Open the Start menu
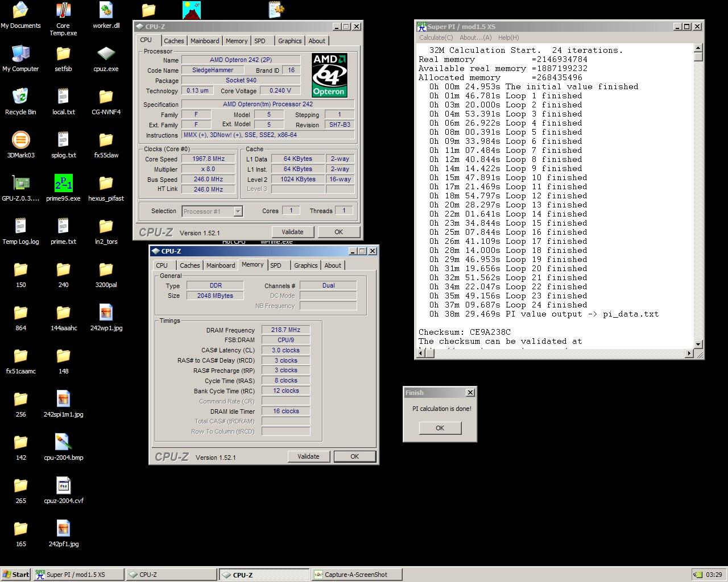This screenshot has width=728, height=582. pos(16,575)
